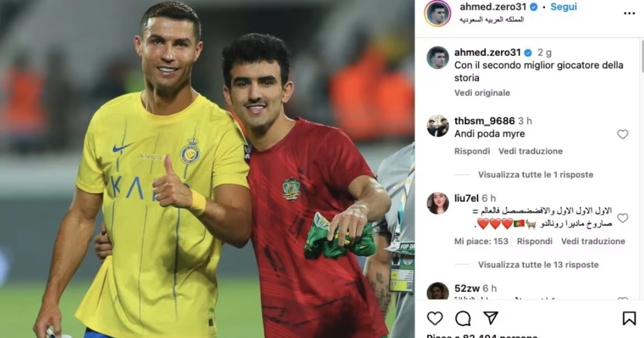Like the post with heart icon
This screenshot has height=338, width=644.
[435, 318]
